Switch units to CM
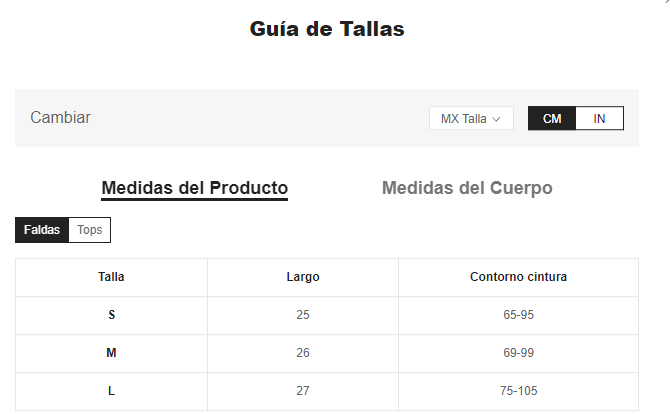670x414 pixels. (x=552, y=118)
